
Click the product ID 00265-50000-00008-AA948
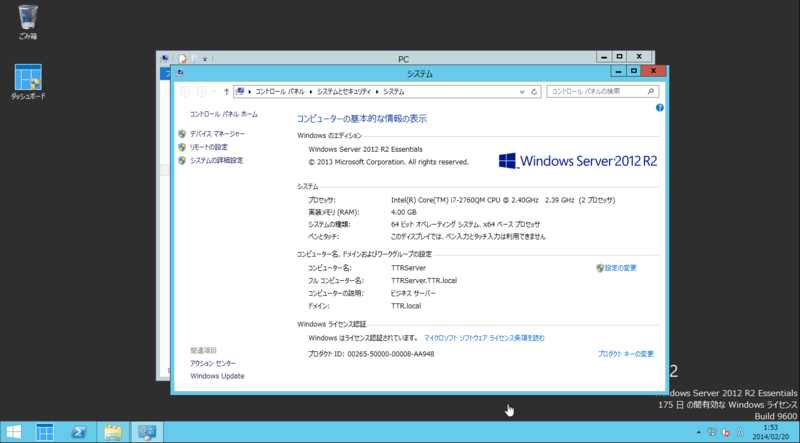pyautogui.click(x=391, y=354)
